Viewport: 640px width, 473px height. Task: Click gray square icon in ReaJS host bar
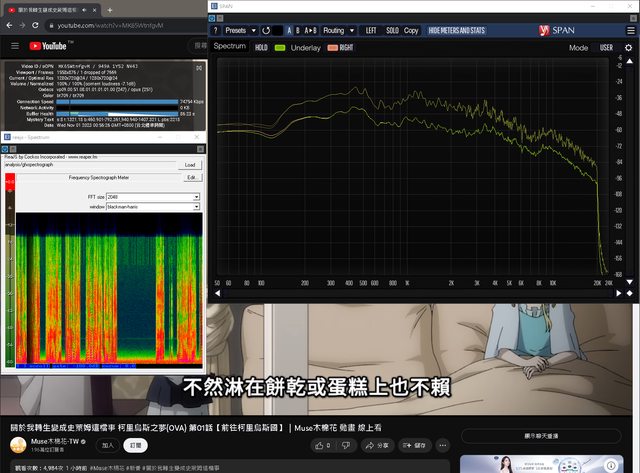[x=13, y=149]
